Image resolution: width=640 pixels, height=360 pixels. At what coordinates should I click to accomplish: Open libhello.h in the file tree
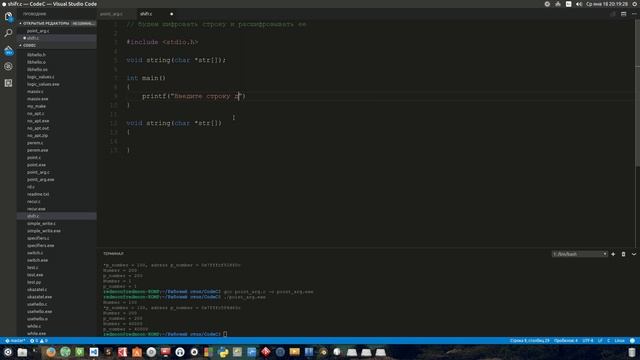(36, 55)
